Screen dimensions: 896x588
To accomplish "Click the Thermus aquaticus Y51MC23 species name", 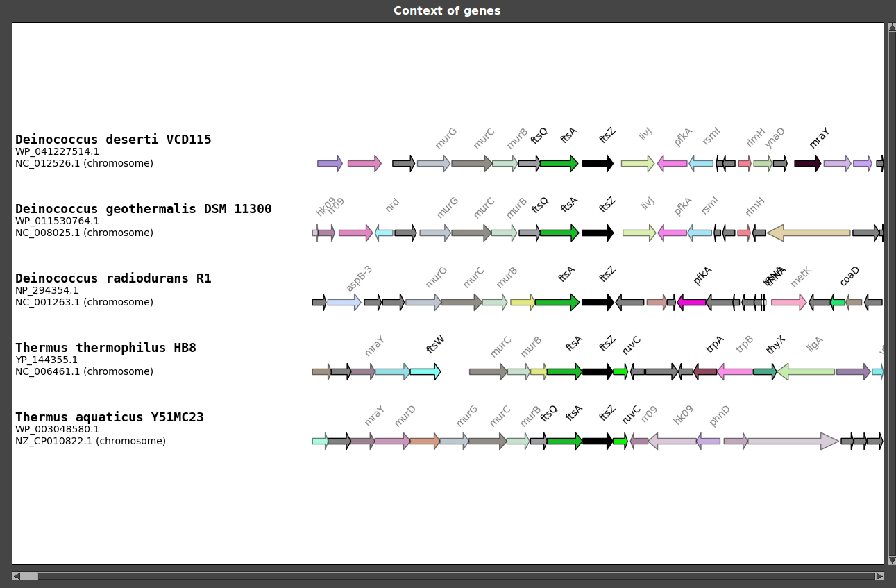I will (110, 417).
